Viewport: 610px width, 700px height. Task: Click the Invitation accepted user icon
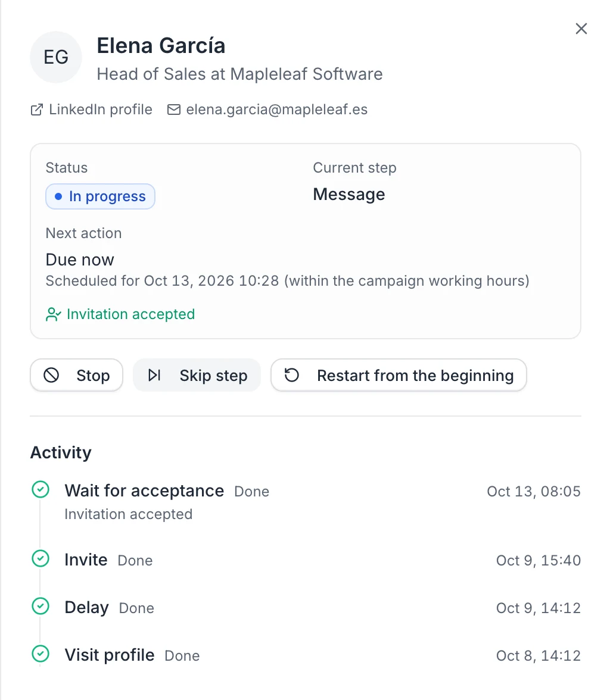53,314
